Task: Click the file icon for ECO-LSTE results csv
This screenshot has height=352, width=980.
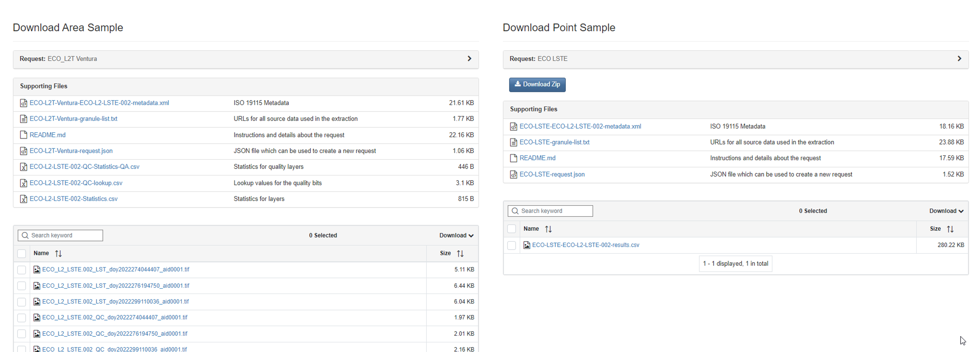Action: point(527,245)
